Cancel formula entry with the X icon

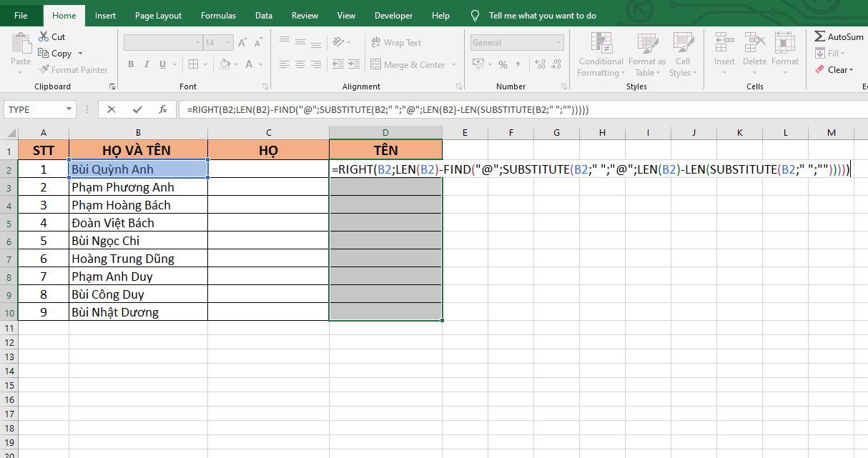(x=112, y=109)
